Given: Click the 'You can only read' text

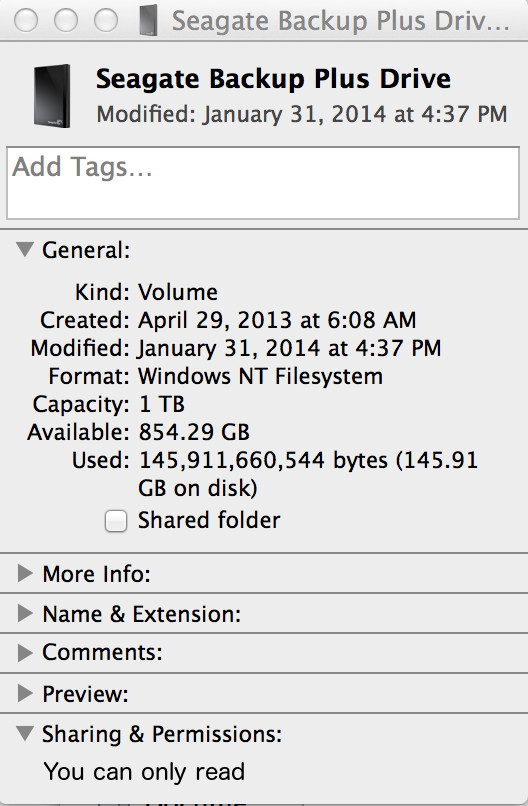Looking at the screenshot, I should click(x=144, y=772).
